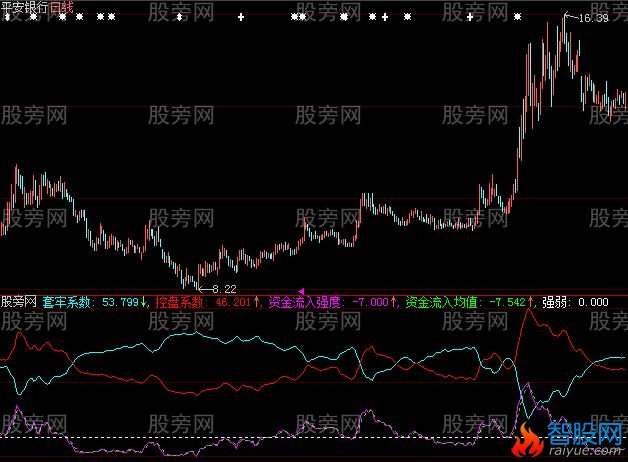This screenshot has height=462, width=628.
Task: Select the 8.22 low price label
Action: point(224,289)
